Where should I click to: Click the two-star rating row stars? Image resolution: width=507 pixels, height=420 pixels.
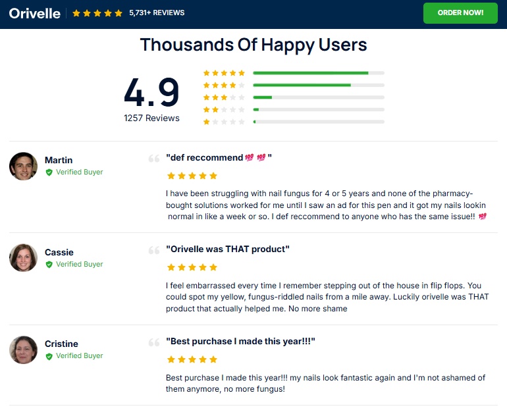click(x=224, y=109)
